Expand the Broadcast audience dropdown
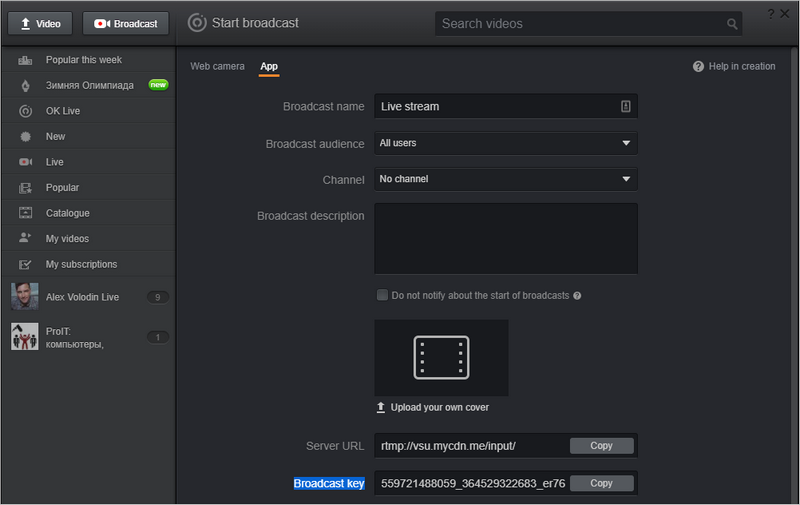 (x=506, y=143)
